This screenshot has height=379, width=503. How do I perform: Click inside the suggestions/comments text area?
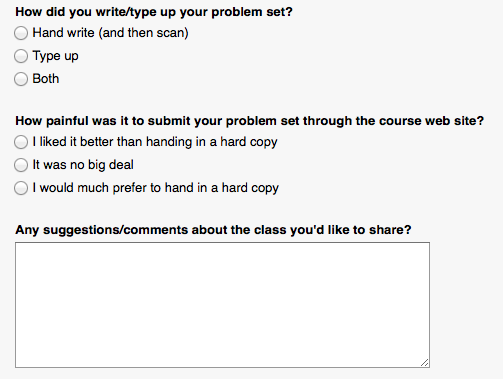(x=222, y=305)
